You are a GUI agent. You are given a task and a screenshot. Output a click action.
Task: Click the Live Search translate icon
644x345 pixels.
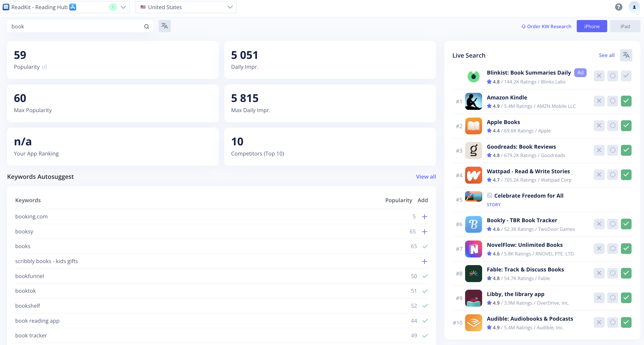[x=626, y=55]
